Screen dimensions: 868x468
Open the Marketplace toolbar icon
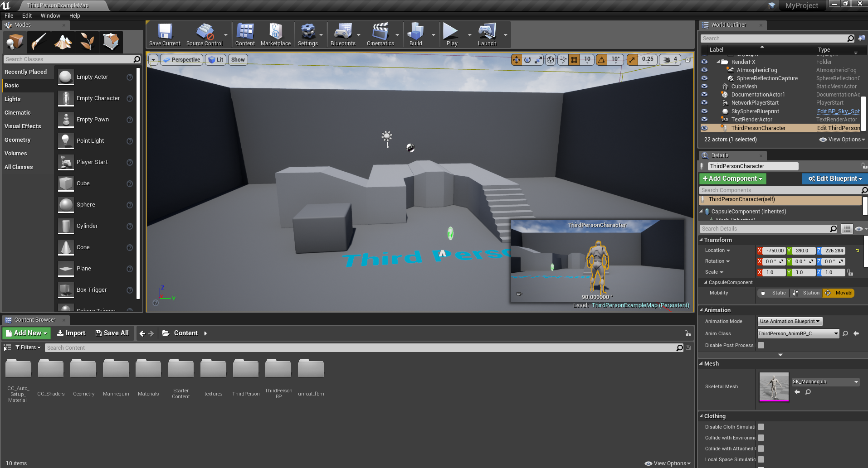(276, 34)
